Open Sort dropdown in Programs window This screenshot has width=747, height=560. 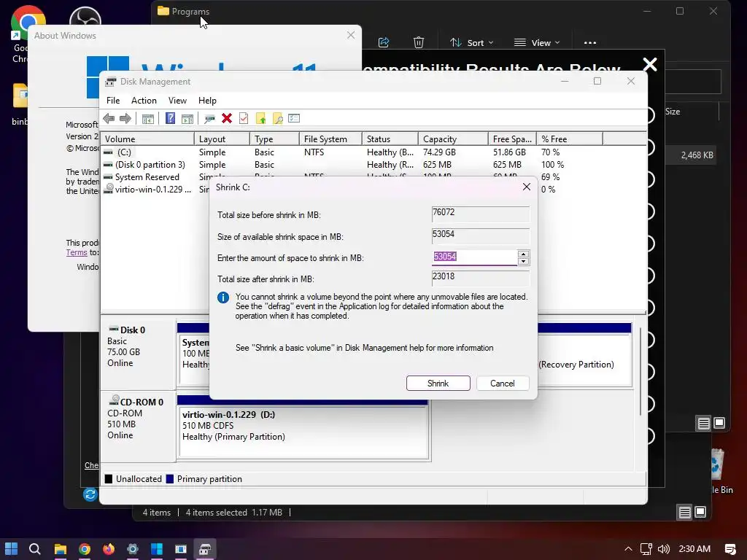pyautogui.click(x=472, y=43)
